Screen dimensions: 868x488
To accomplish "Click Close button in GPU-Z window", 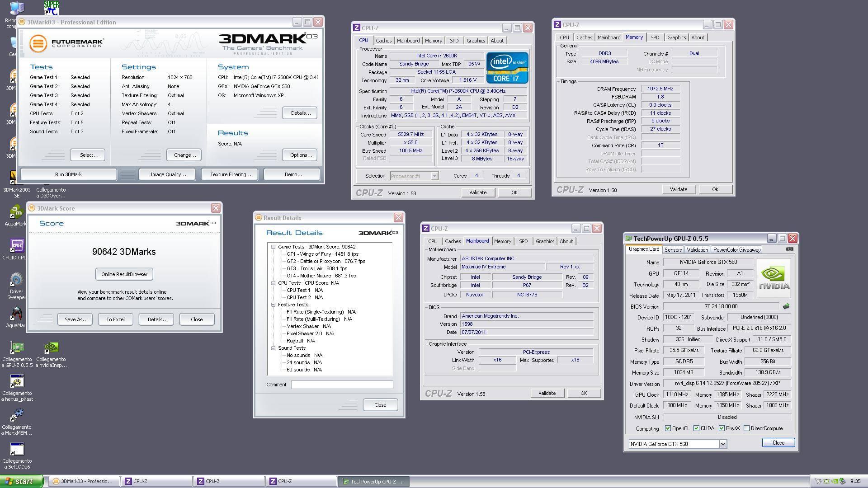I will tap(778, 443).
